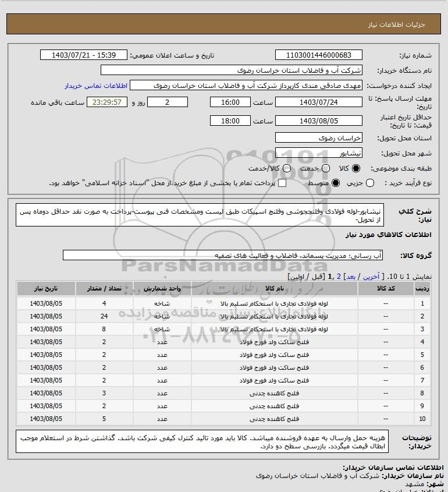Click quantity 24 in row 2

click(104, 316)
